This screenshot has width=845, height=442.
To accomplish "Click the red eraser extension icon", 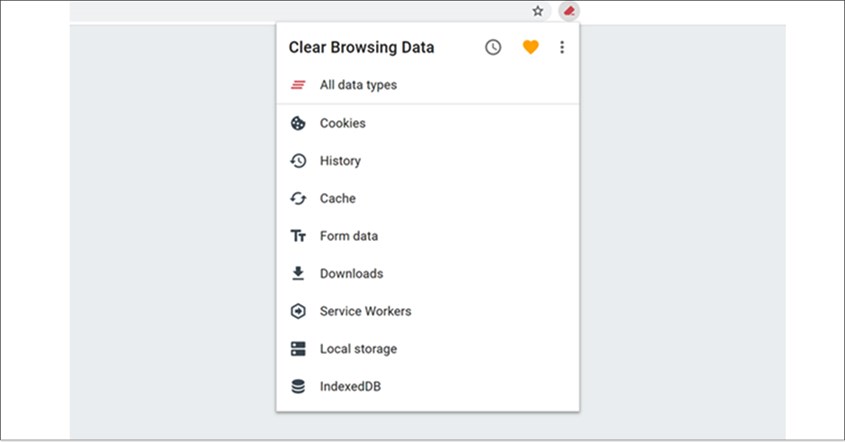I will pos(568,11).
